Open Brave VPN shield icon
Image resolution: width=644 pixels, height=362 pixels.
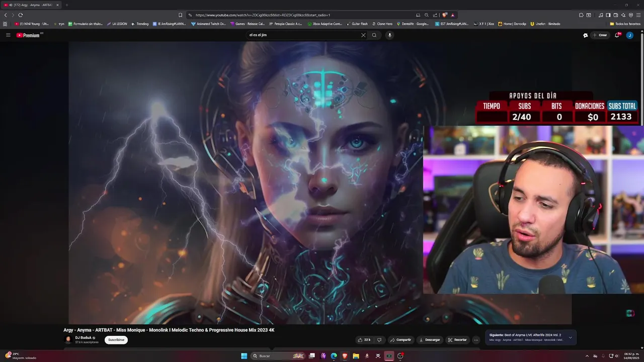click(x=631, y=15)
